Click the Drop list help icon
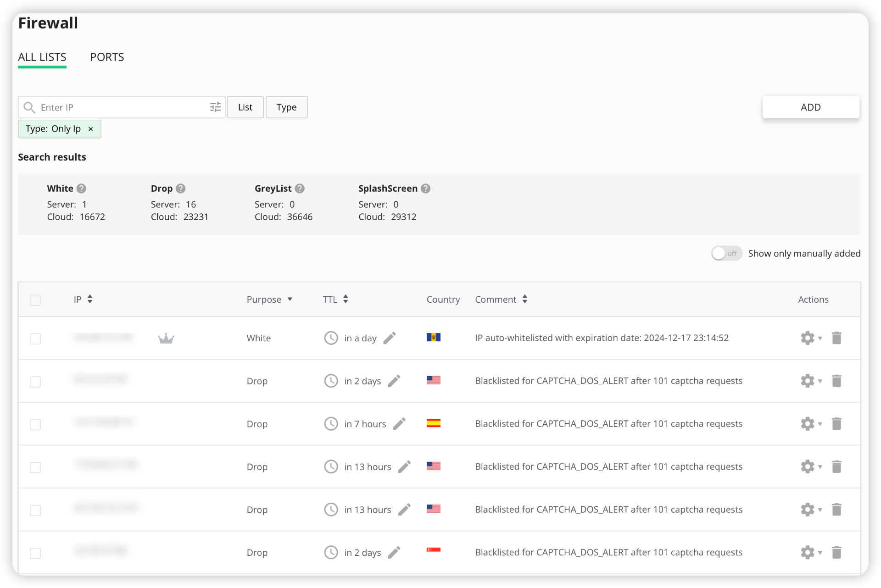 coord(180,189)
